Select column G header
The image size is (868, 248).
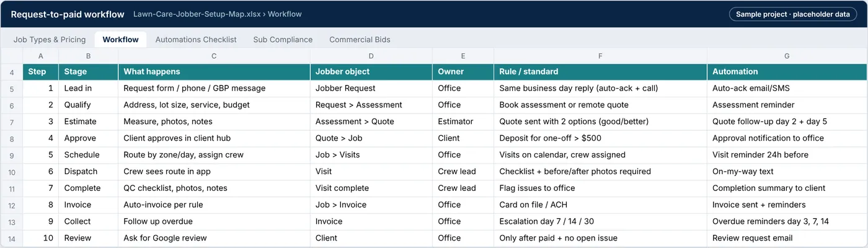coord(787,56)
